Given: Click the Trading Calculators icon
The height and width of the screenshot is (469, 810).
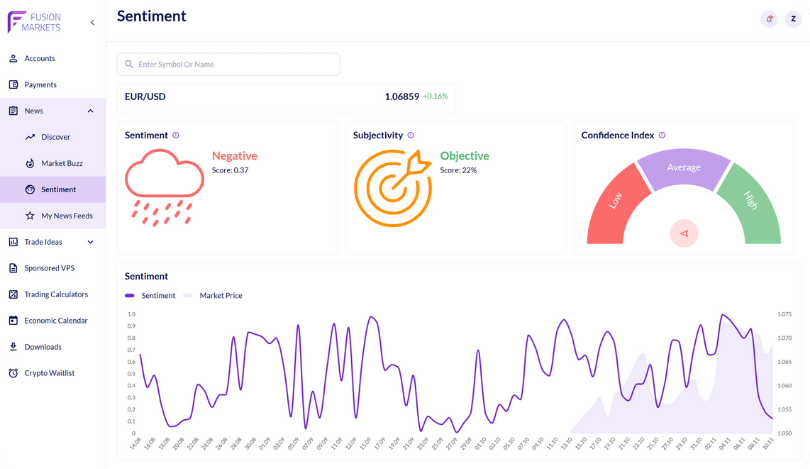Looking at the screenshot, I should (x=13, y=294).
